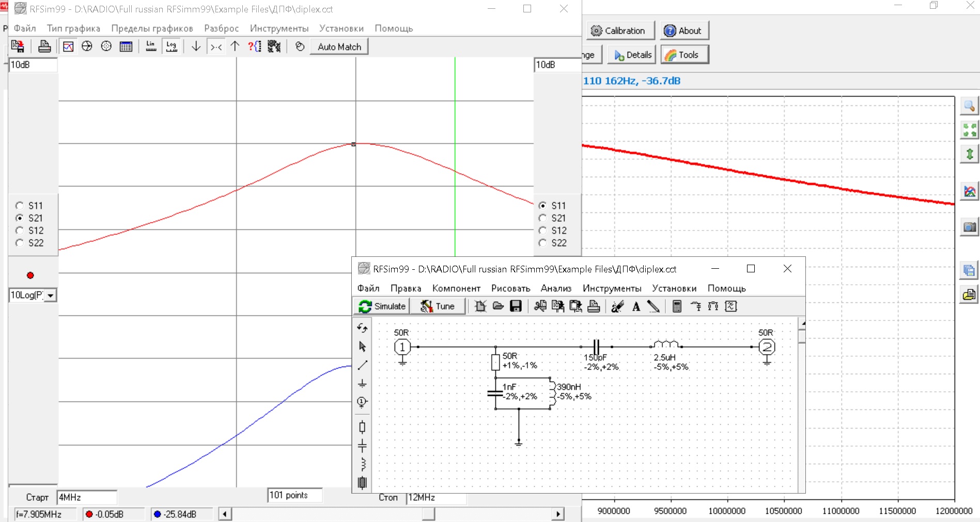Pick the ground symbol tool
This screenshot has width=980, height=522.
(x=362, y=383)
